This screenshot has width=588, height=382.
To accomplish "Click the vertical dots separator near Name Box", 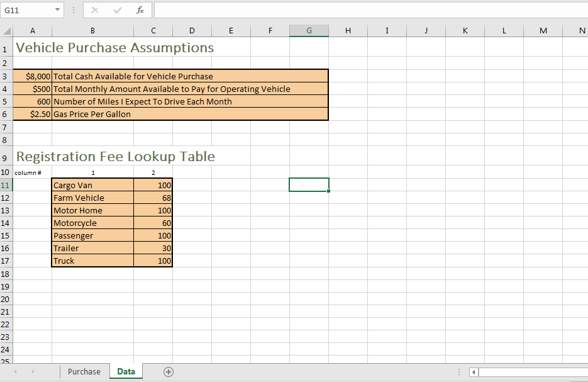I will click(74, 10).
